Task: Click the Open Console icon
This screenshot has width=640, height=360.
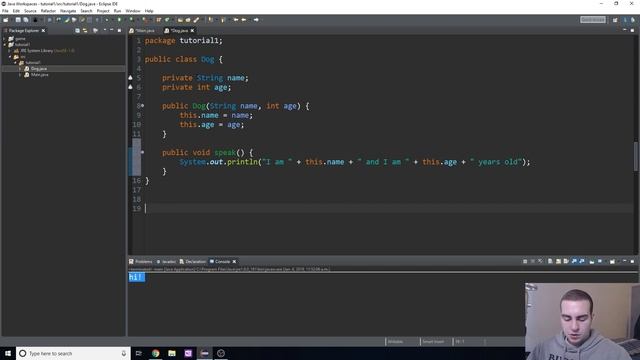Action: (612, 261)
